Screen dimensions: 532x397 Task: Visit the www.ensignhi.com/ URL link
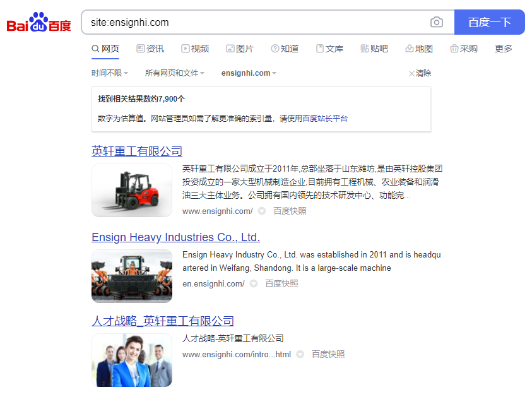point(218,211)
